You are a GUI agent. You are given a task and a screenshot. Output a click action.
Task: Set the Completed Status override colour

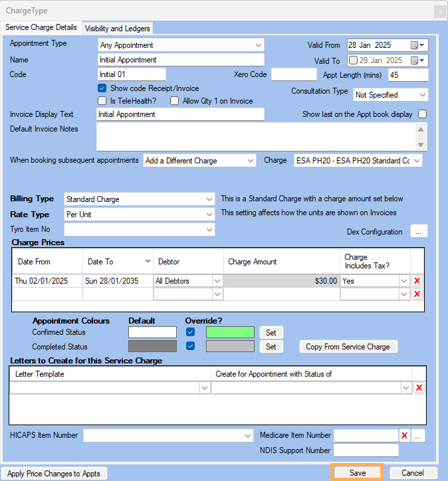[271, 347]
